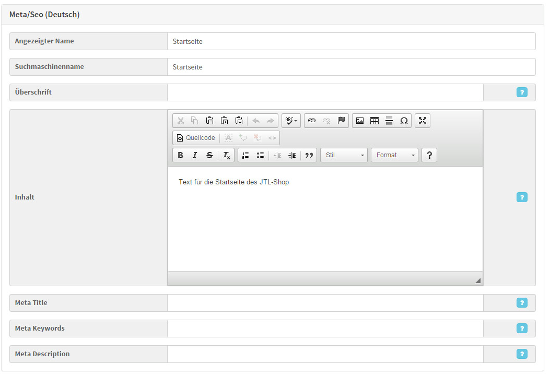Image resolution: width=550 pixels, height=375 pixels.
Task: Switch editor to Quellcode source view
Action: [x=196, y=138]
